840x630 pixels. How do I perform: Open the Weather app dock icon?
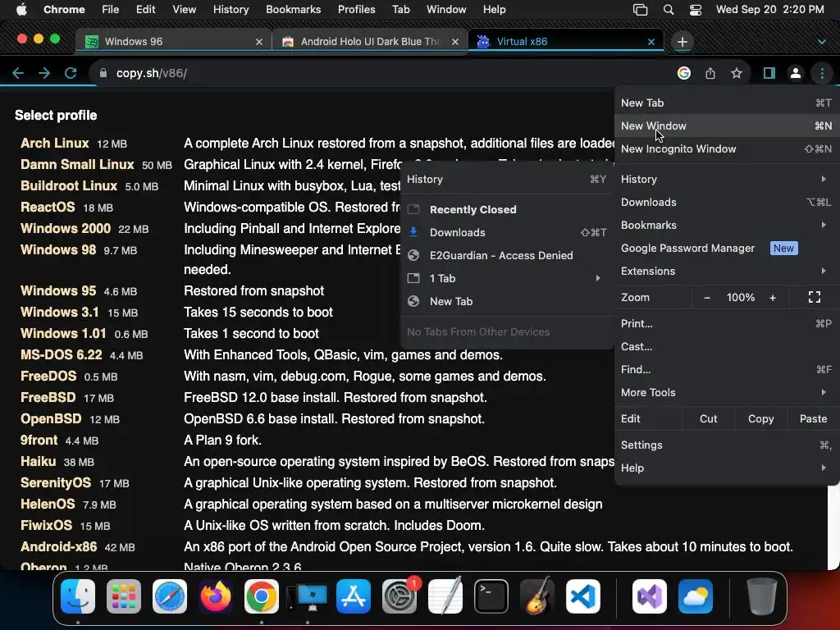coord(696,596)
